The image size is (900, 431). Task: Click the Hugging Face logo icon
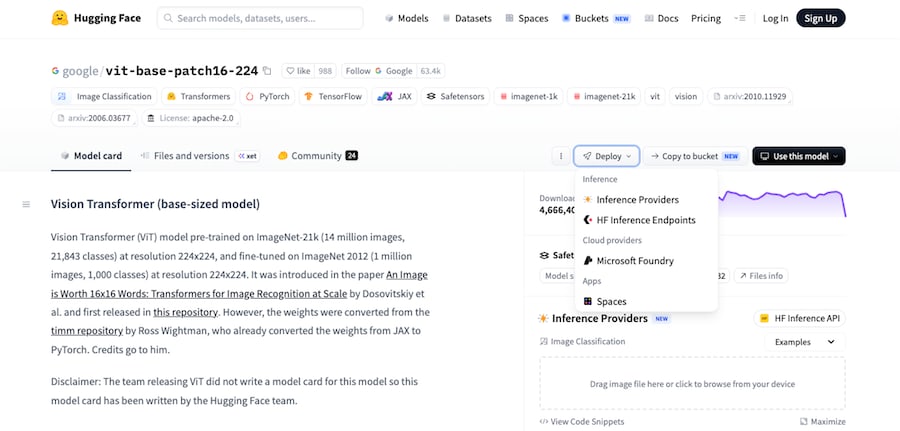[60, 18]
